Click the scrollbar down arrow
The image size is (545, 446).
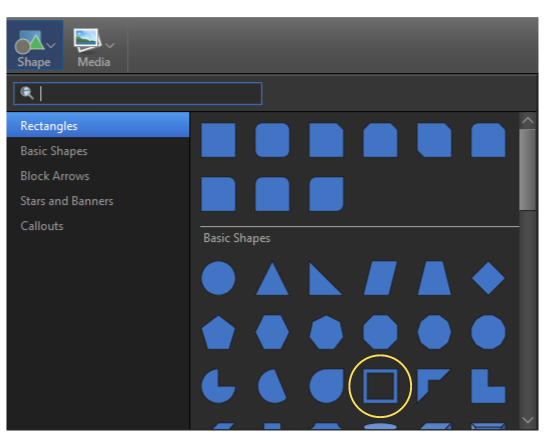tap(528, 420)
